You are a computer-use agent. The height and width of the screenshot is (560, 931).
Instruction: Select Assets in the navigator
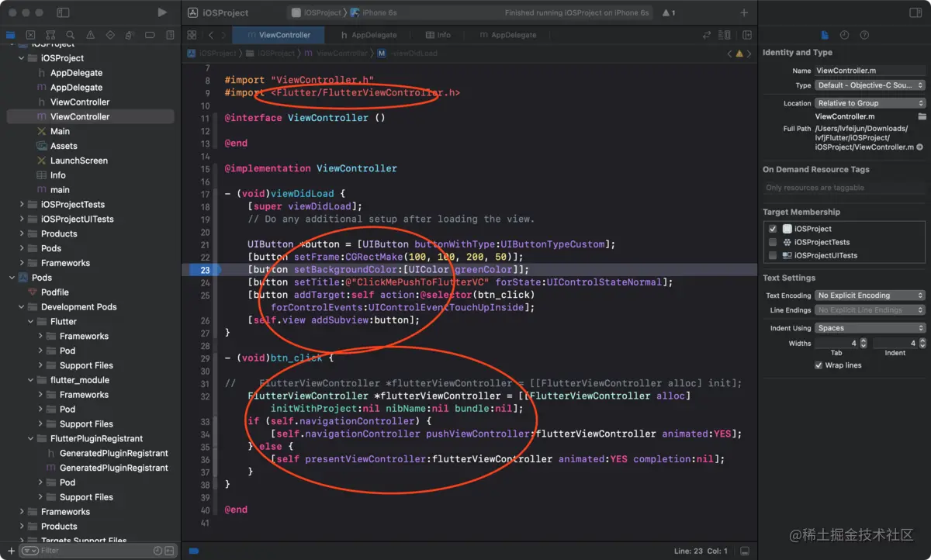point(64,146)
